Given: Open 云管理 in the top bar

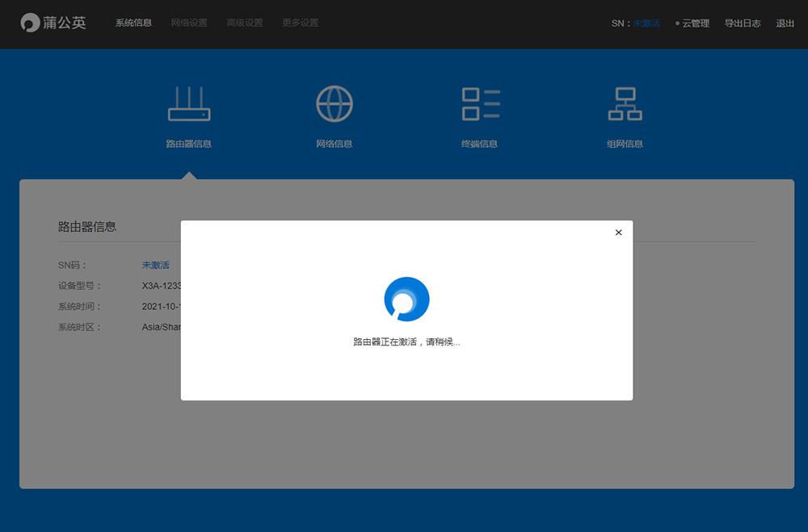Looking at the screenshot, I should click(x=696, y=23).
